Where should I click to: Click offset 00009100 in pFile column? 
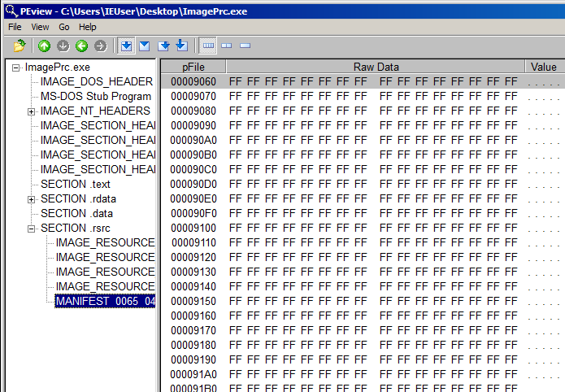(193, 229)
